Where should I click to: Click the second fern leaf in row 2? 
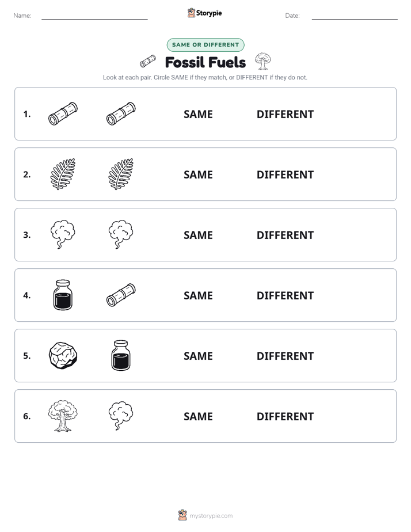pyautogui.click(x=121, y=174)
